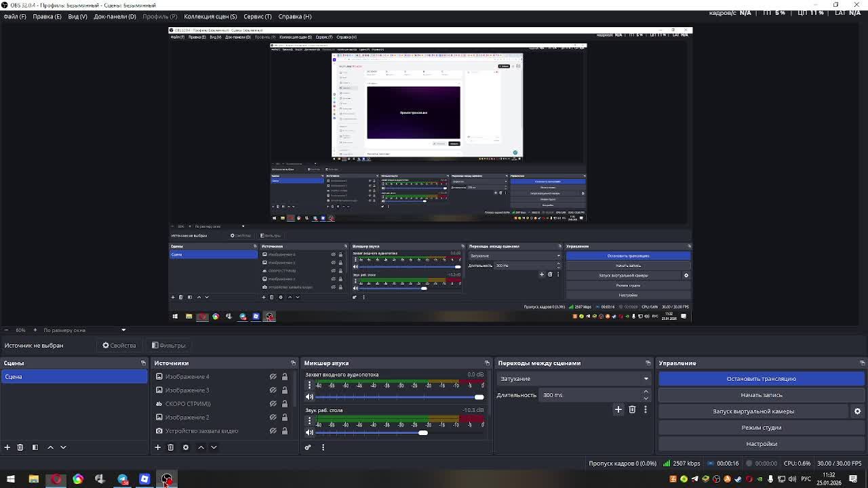Move the scene down in Scenes panel
This screenshot has width=868, height=488.
(63, 447)
